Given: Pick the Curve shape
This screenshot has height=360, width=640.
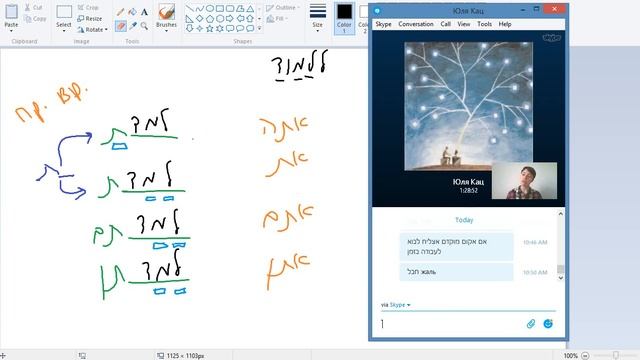Looking at the screenshot, I should click(200, 8).
